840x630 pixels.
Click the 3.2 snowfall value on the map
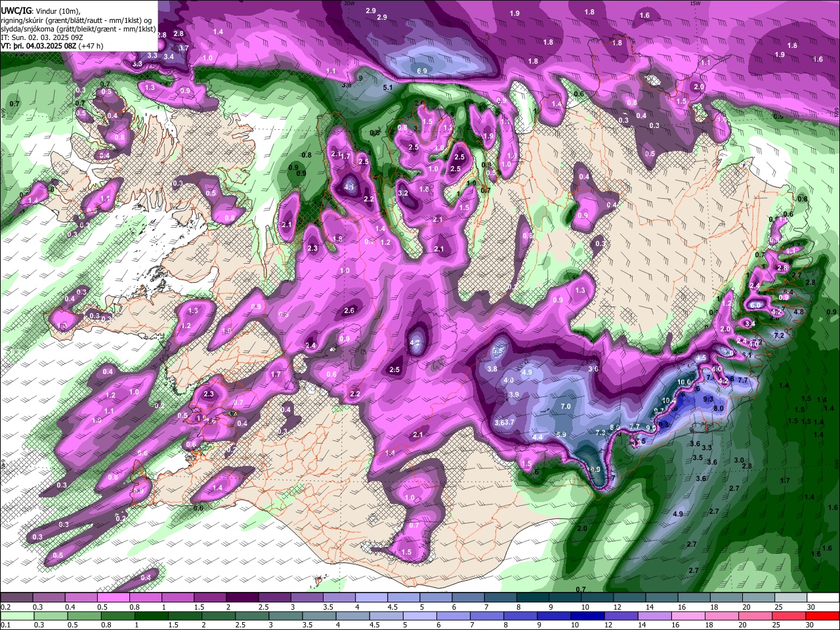pos(403,194)
